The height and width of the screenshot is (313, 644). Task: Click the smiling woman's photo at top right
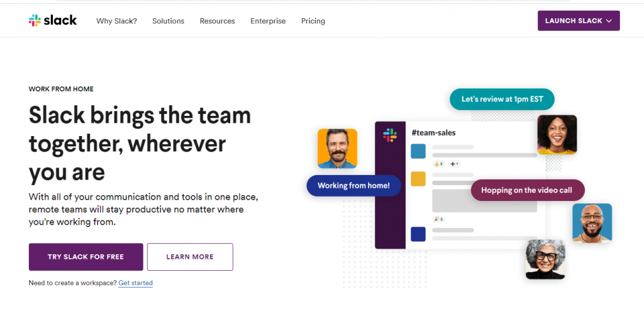pyautogui.click(x=557, y=135)
